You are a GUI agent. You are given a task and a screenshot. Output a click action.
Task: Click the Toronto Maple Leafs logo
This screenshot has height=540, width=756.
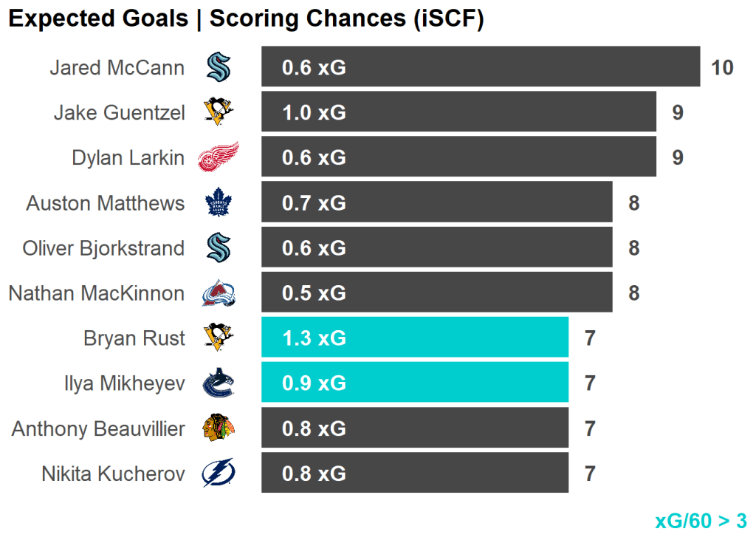click(x=219, y=202)
